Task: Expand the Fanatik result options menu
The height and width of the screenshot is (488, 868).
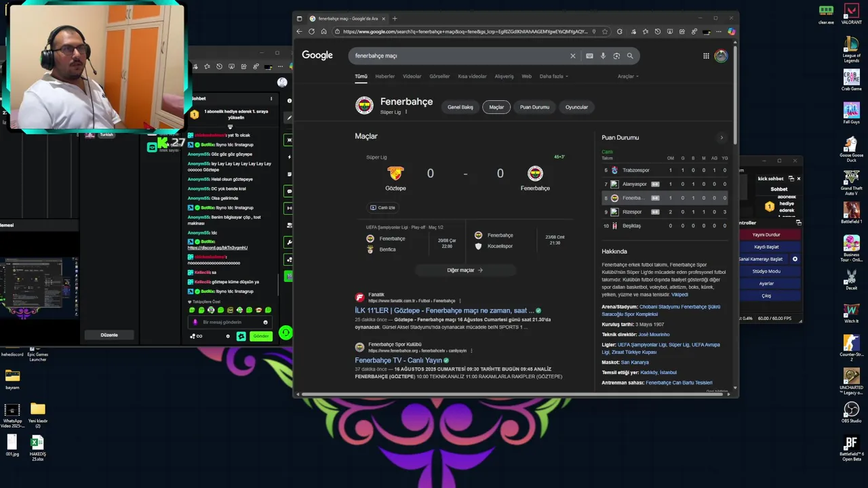Action: (460, 301)
